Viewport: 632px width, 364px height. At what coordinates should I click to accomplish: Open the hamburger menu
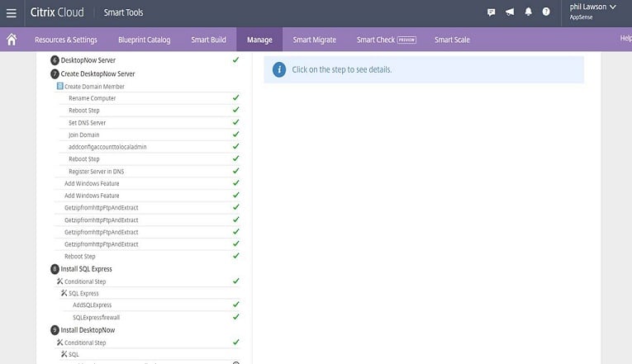12,13
